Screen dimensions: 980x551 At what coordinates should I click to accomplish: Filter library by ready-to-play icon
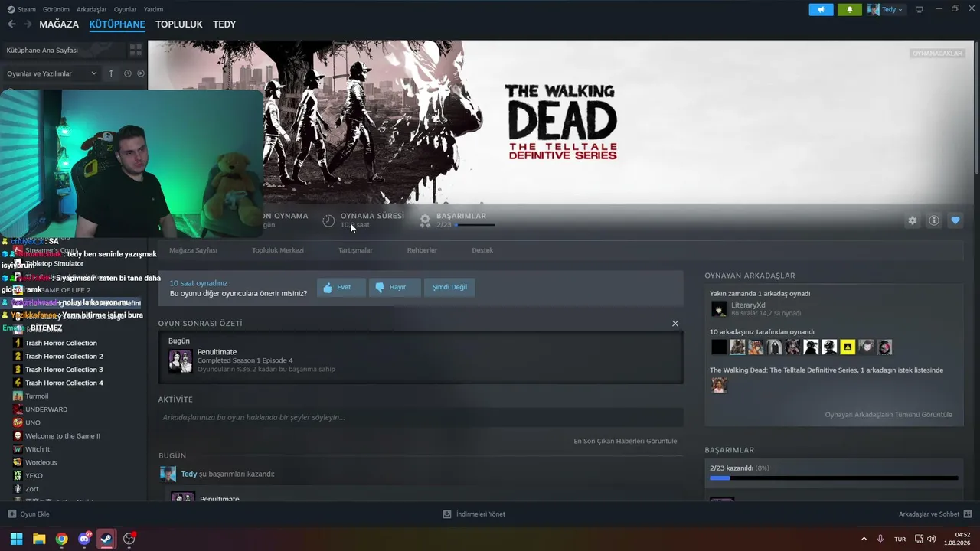point(140,73)
